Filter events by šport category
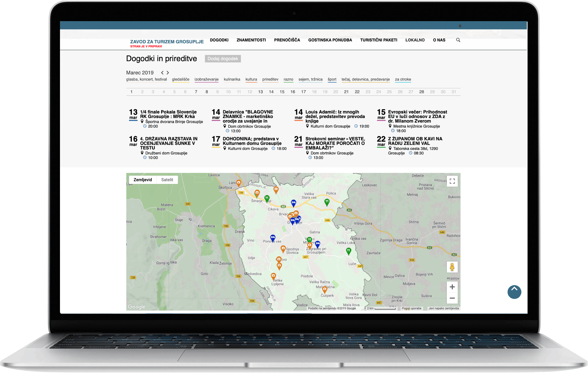 (332, 79)
